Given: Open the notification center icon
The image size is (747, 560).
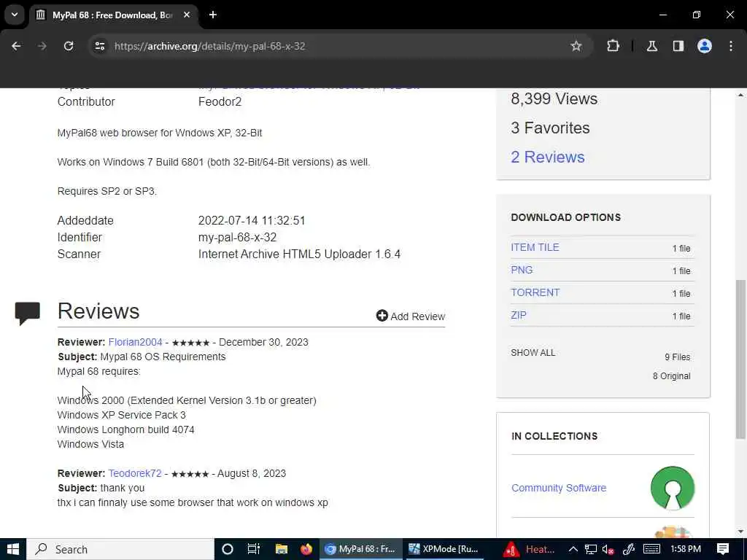Looking at the screenshot, I should click(723, 549).
